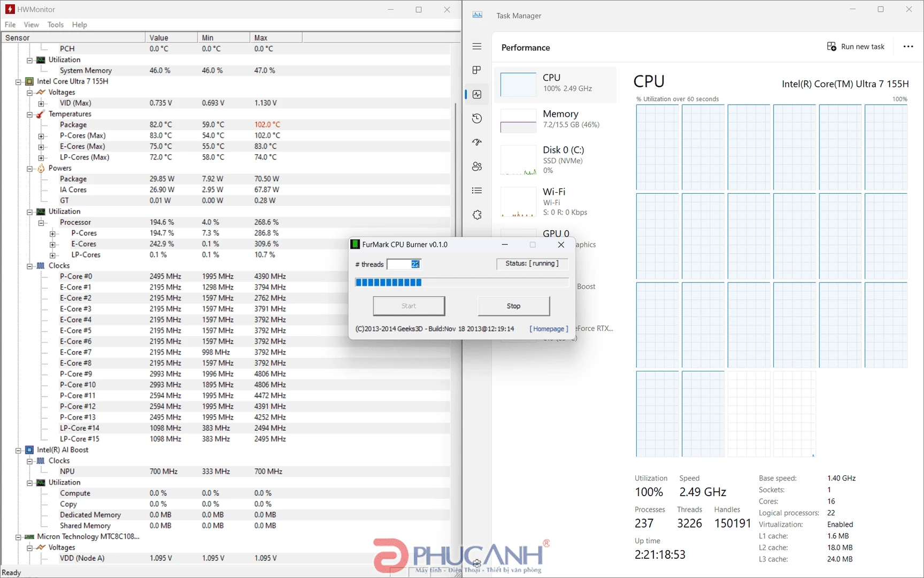
Task: Click the Intel(R) AI Boost device icon
Action: click(30, 450)
